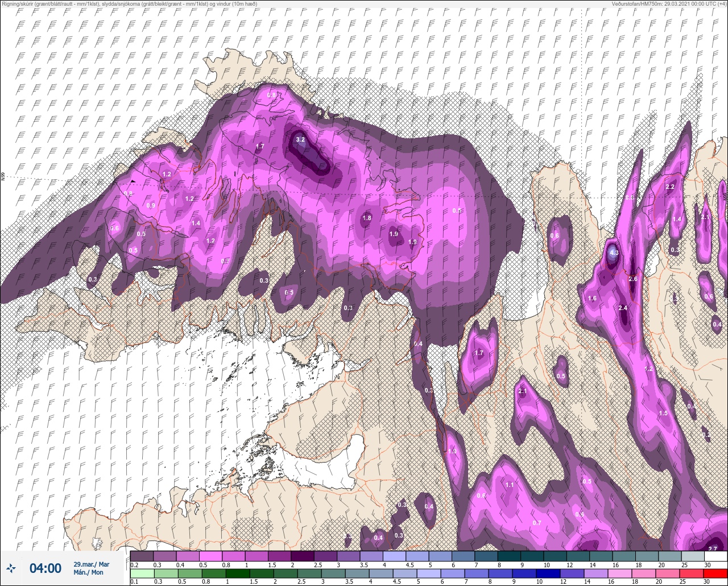This screenshot has height=586, width=728.
Task: Select dark teal upper swatch between 9 and 10
Action: point(532,556)
